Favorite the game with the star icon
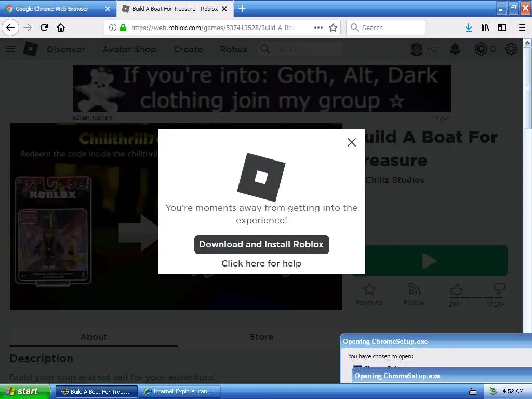Screen dimensions: 532x399 369,289
